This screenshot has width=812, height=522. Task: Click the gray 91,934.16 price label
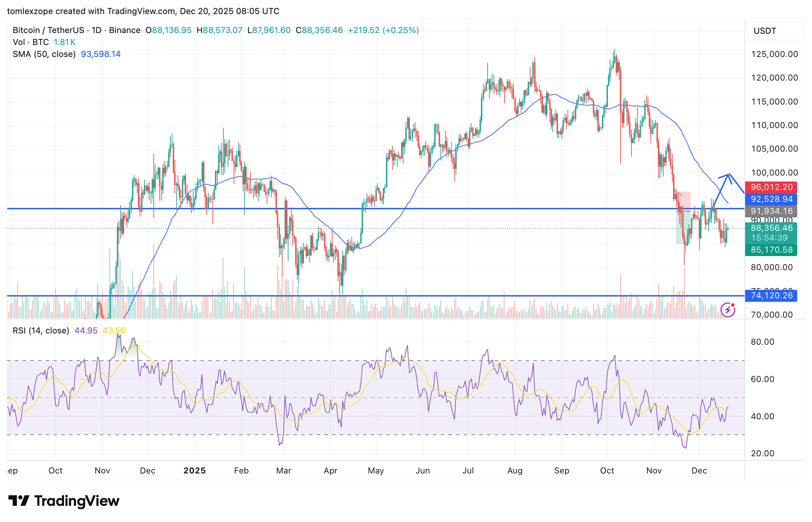[x=771, y=211]
